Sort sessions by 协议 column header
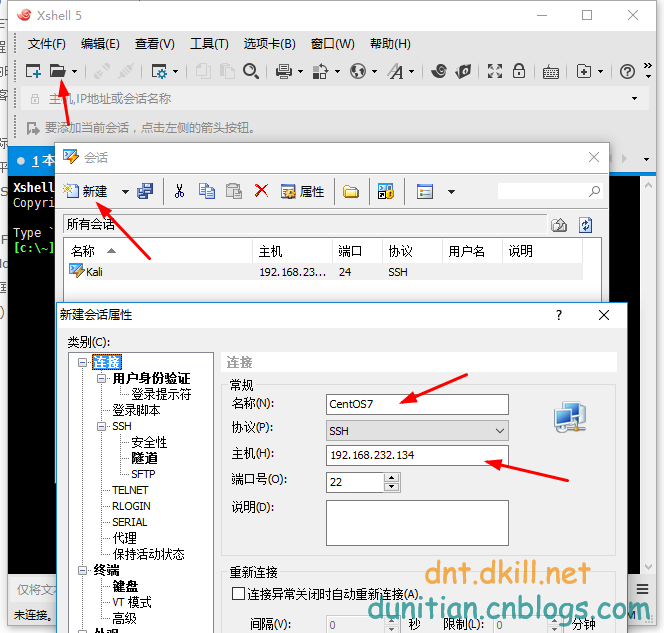The image size is (664, 633). point(412,251)
